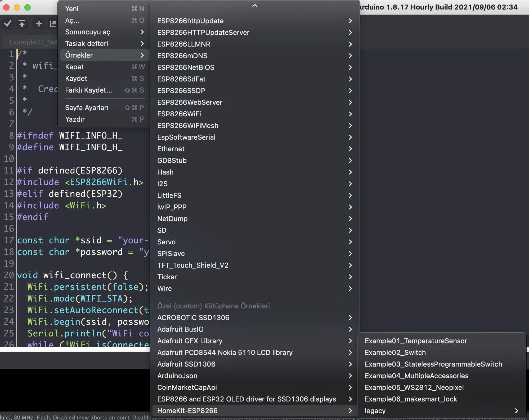Image resolution: width=529 pixels, height=420 pixels.
Task: Open lwIP_PPP examples submenu
Action: pyautogui.click(x=255, y=207)
